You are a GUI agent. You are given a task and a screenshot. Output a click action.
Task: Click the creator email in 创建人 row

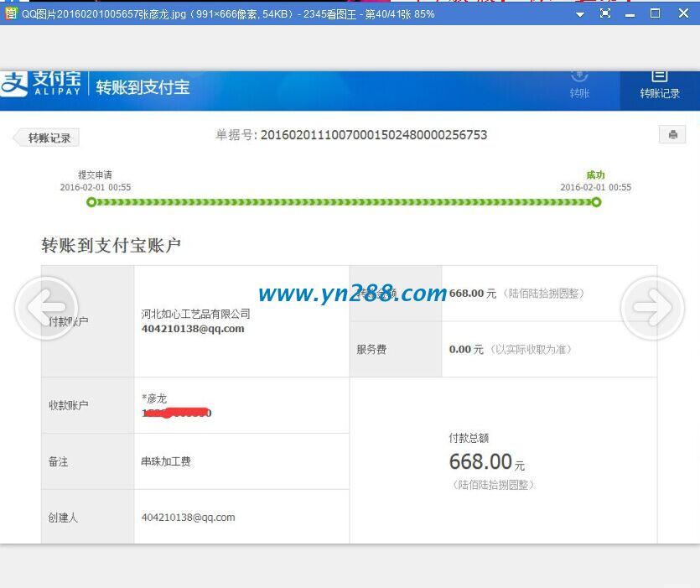188,518
